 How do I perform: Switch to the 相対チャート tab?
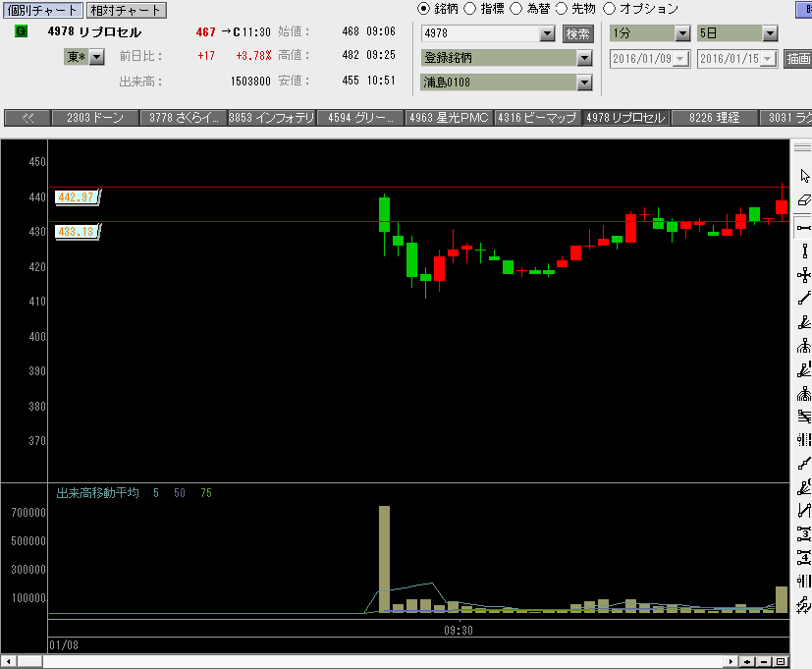(126, 11)
